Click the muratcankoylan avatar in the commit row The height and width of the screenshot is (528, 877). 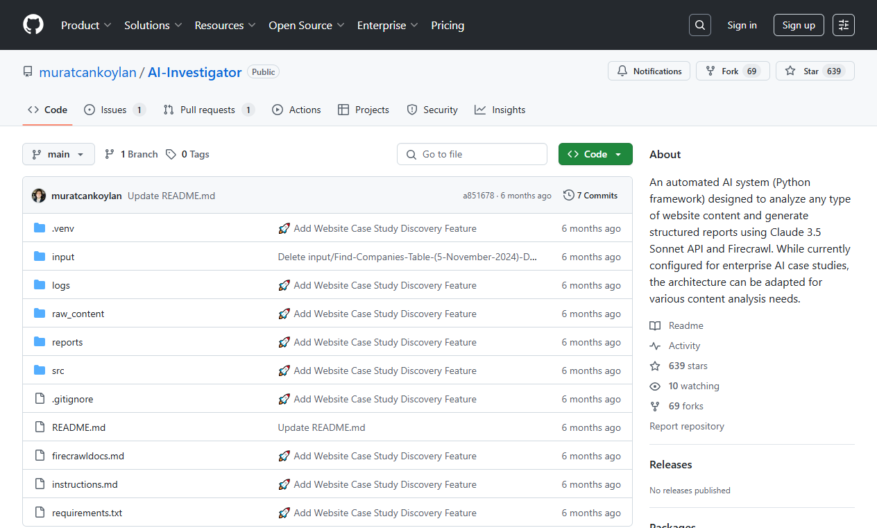(x=39, y=195)
